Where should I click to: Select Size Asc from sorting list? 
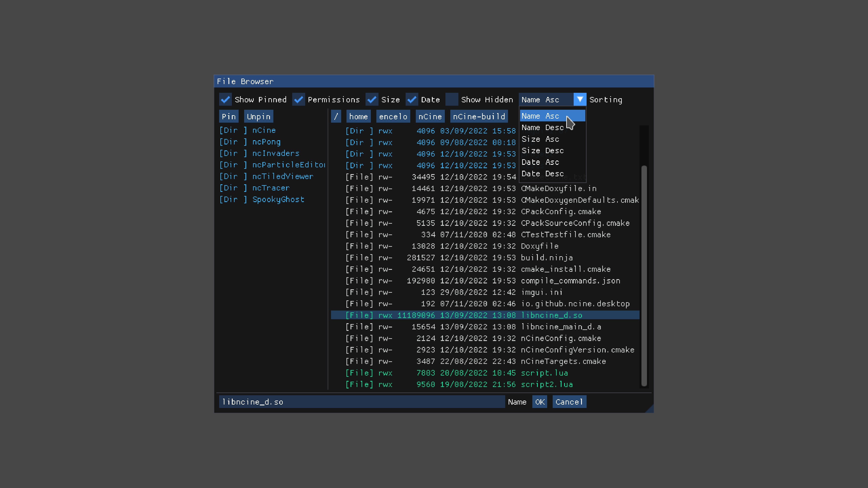(x=540, y=139)
